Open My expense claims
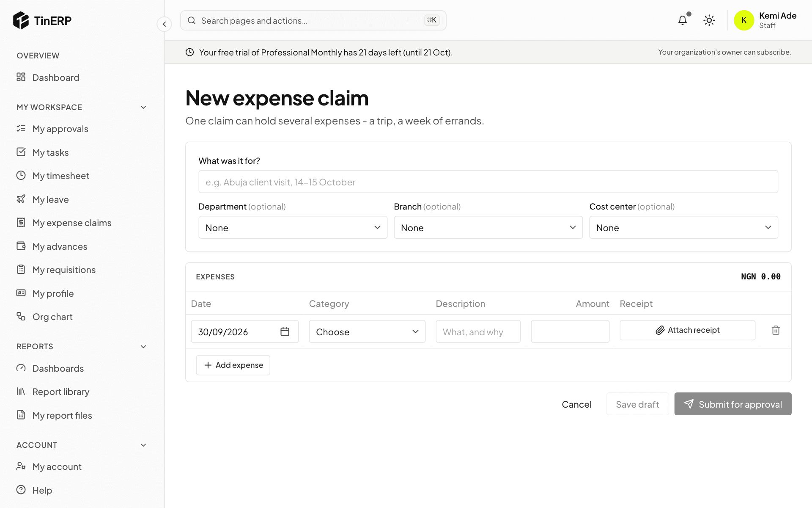Image resolution: width=812 pixels, height=508 pixels. [x=82, y=223]
